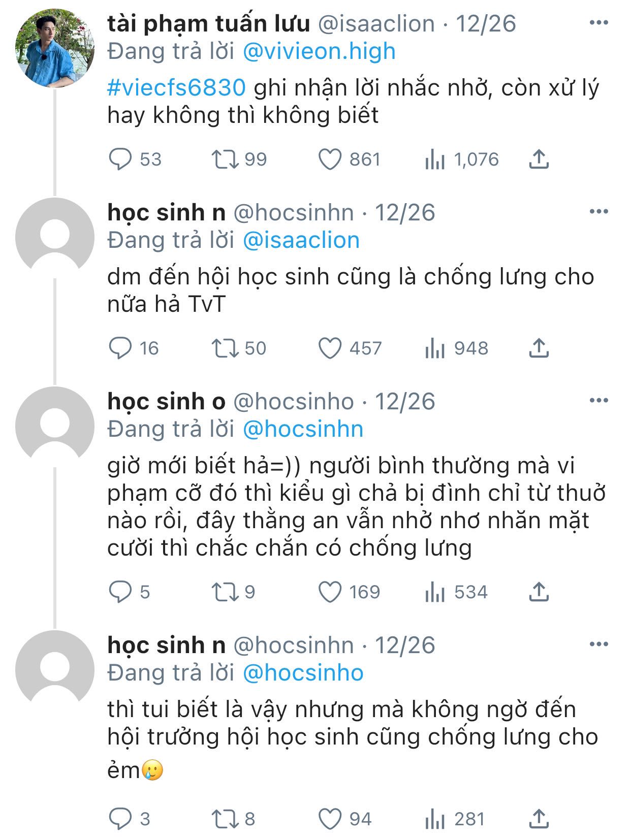
Task: Share the final tweet with 281 views
Action: (539, 819)
